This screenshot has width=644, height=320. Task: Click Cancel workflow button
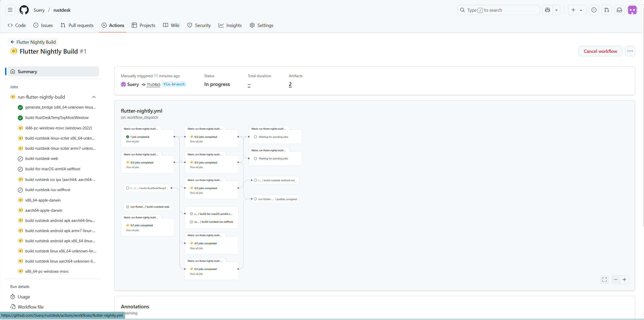pos(600,51)
